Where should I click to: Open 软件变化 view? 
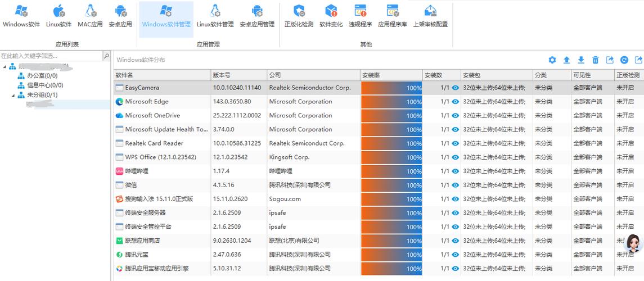[x=331, y=17]
